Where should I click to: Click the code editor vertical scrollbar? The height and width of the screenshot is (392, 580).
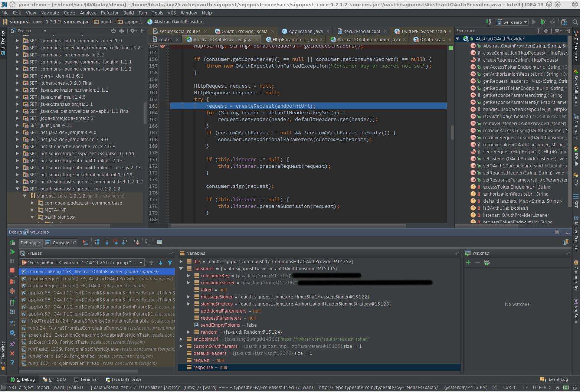[452, 133]
